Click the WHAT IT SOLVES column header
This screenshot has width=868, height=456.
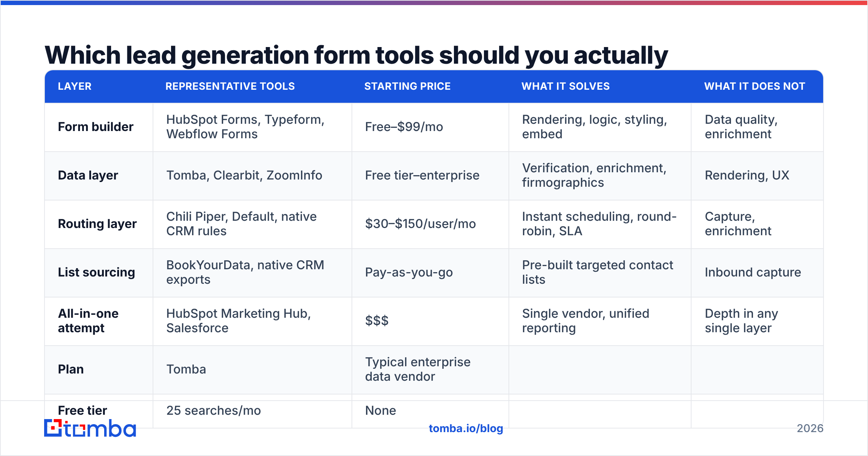click(x=566, y=86)
